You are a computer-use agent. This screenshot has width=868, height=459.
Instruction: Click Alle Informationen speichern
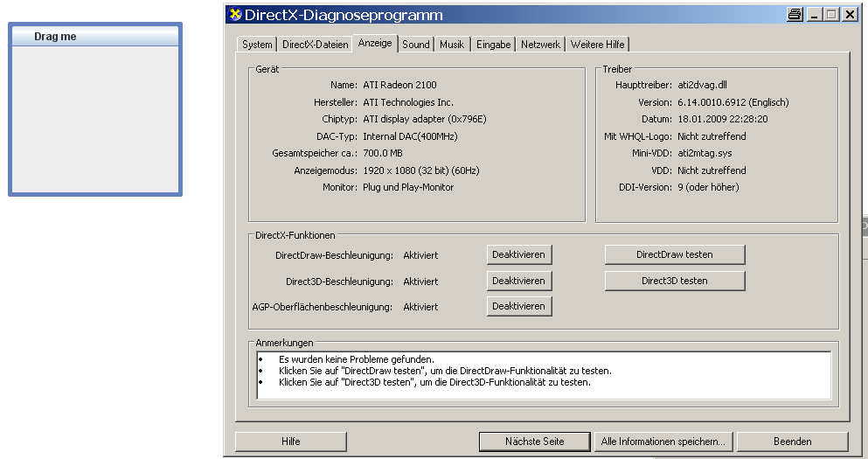pyautogui.click(x=663, y=442)
